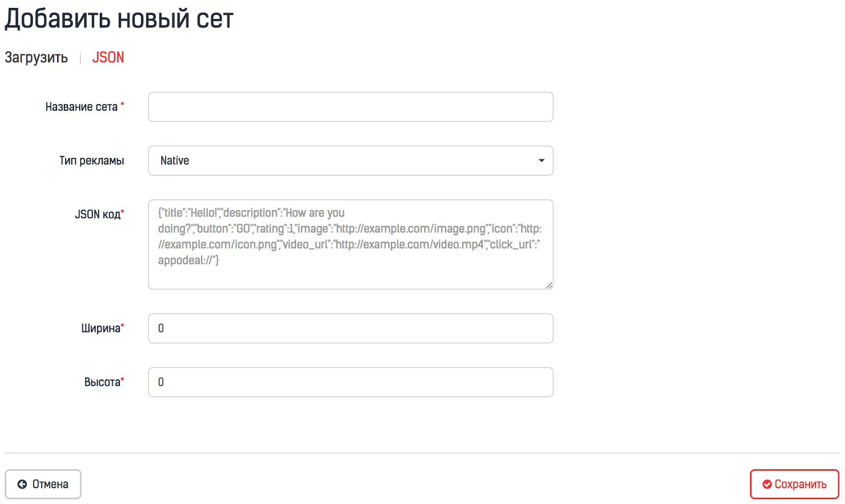Click the Высота label
Screen dimensions: 845x504
coord(102,382)
